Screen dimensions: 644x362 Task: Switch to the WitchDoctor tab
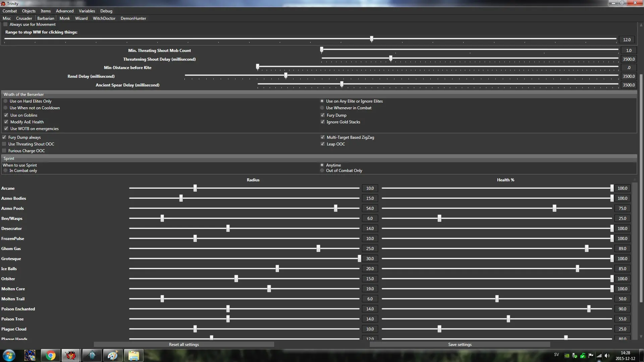(x=104, y=18)
